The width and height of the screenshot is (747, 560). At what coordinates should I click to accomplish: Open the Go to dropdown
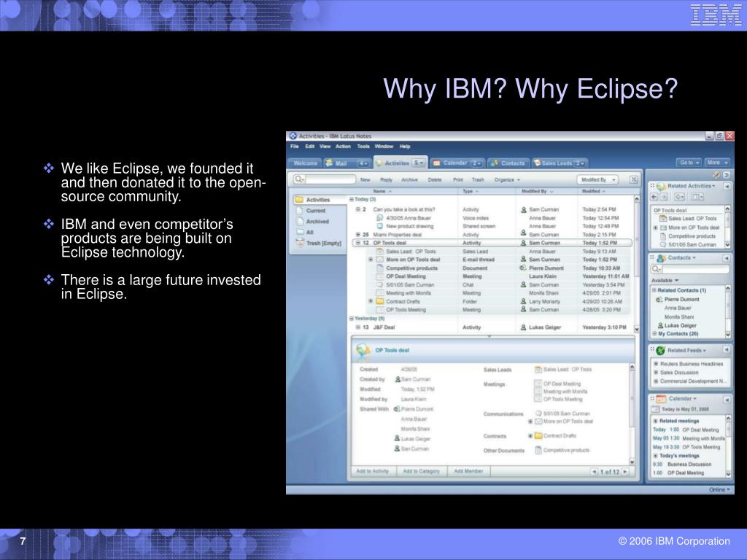click(689, 163)
